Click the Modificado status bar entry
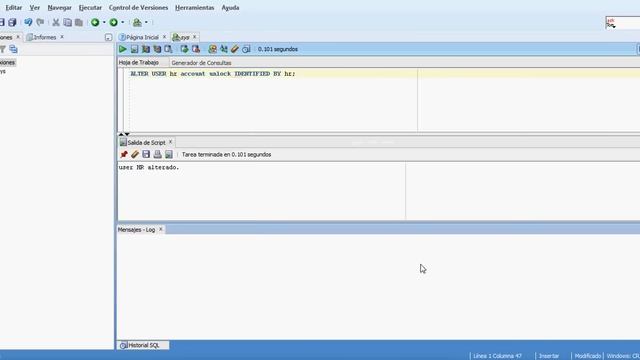640x360 pixels. point(588,356)
